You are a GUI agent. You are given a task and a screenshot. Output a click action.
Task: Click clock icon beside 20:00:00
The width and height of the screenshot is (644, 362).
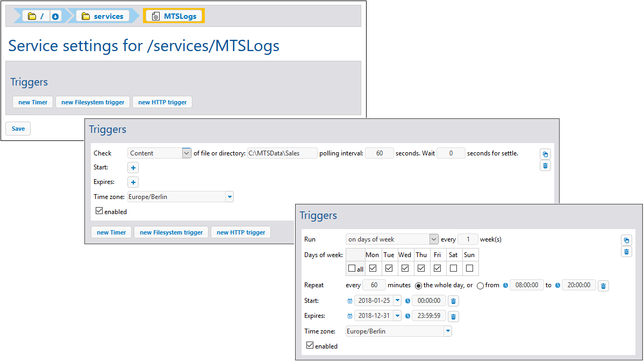[558, 285]
